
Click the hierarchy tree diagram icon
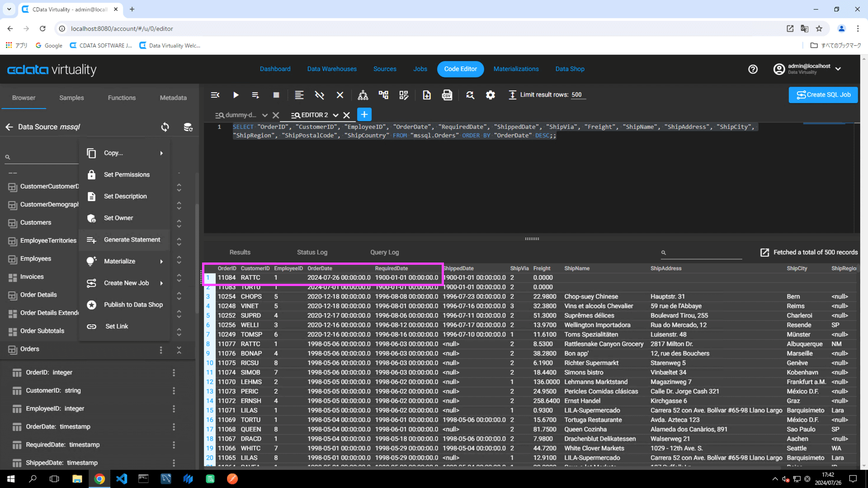tap(363, 95)
